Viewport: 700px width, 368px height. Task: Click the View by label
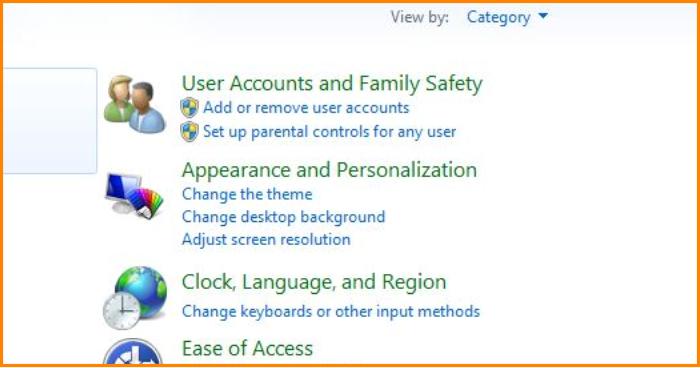coord(420,17)
